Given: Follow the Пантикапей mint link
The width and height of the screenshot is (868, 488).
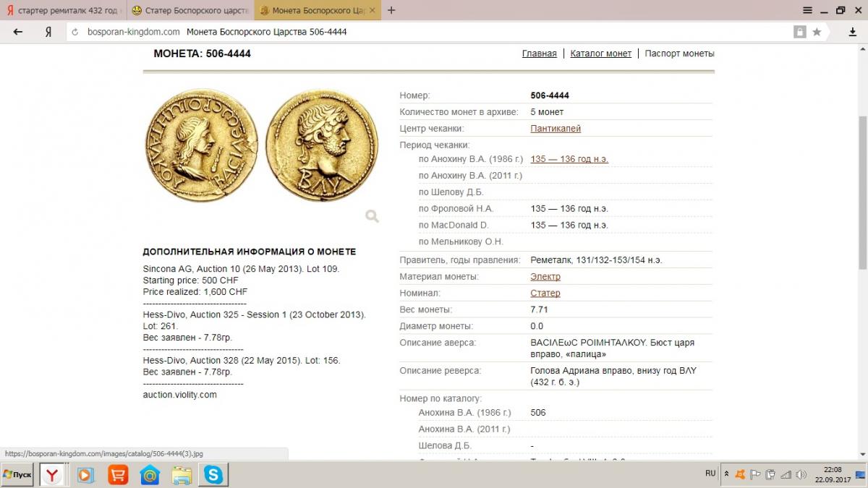Looking at the screenshot, I should point(556,129).
